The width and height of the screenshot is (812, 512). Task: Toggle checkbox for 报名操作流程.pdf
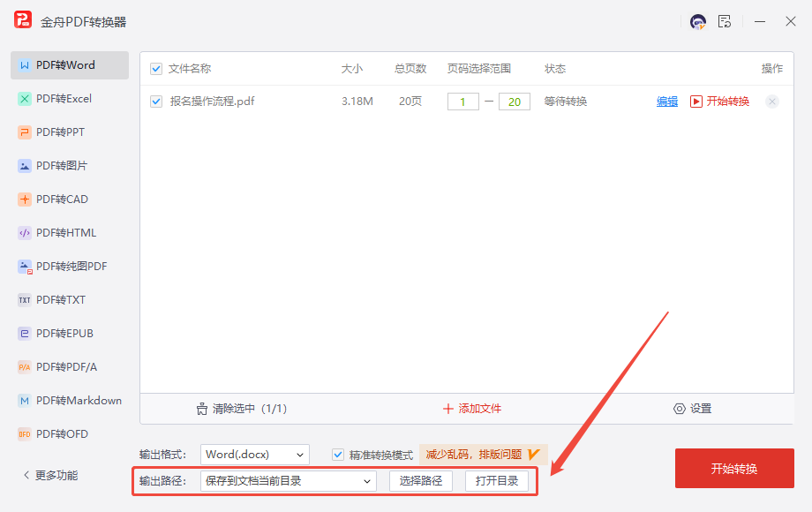(x=156, y=102)
